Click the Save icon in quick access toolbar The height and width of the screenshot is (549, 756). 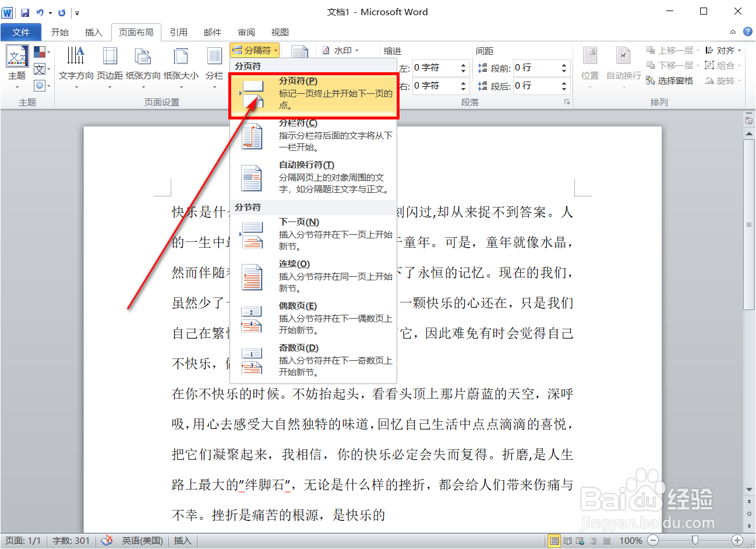(25, 12)
